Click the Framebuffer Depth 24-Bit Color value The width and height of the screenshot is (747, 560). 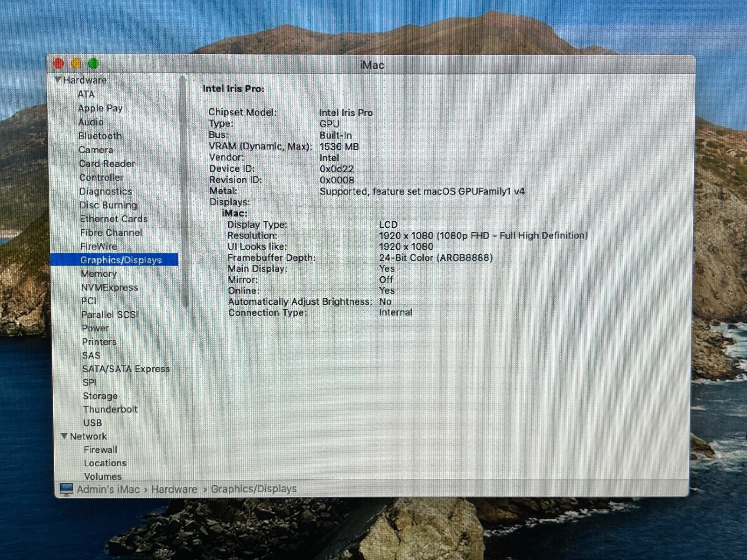point(436,258)
